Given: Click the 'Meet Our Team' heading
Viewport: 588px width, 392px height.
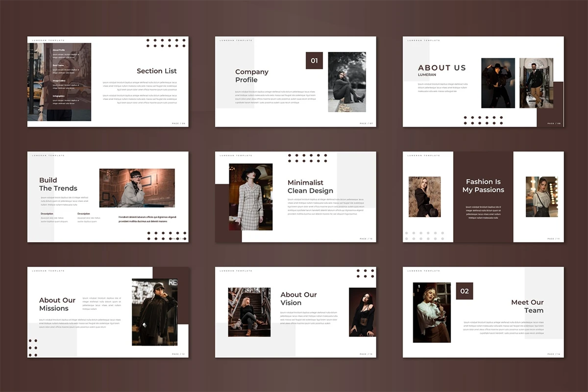Looking at the screenshot, I should point(527,306).
